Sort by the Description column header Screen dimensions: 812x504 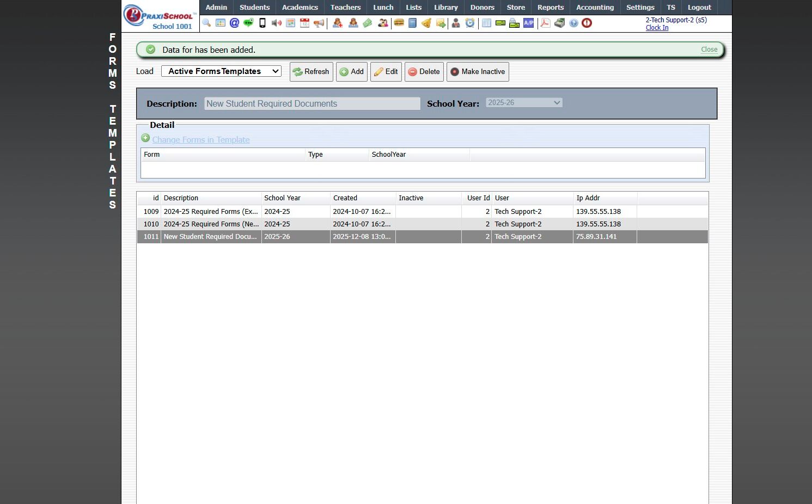click(x=211, y=198)
